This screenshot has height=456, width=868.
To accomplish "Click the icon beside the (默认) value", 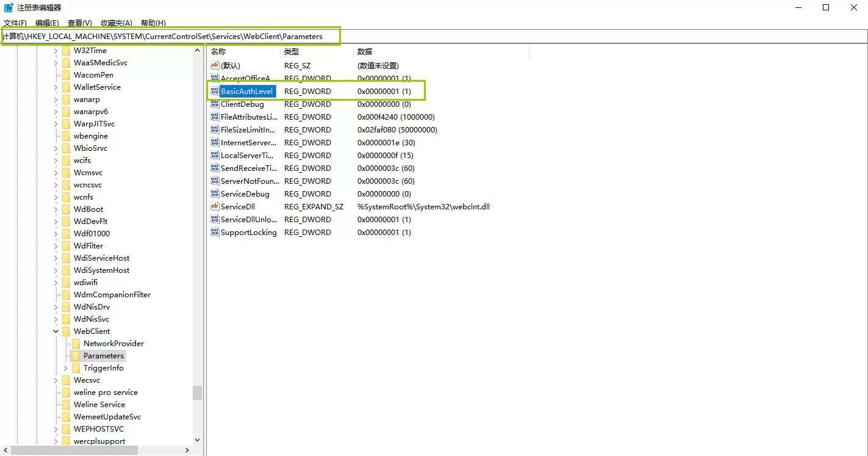I will pos(214,65).
